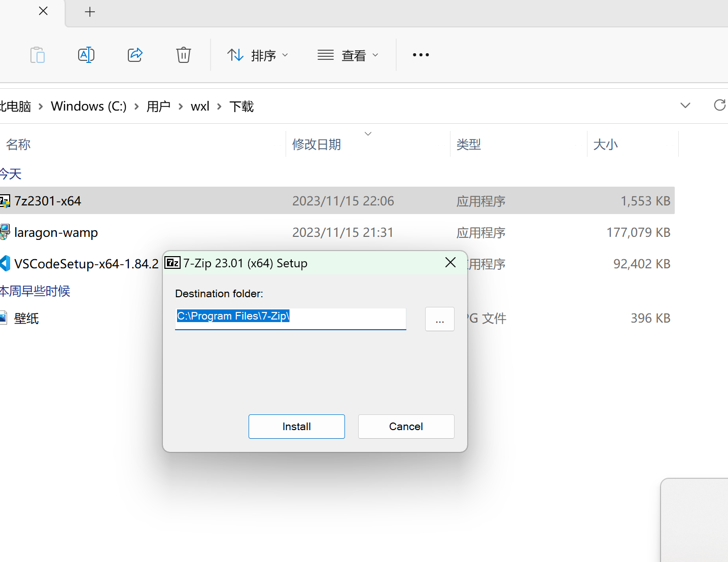Click the laragon-wamp installer icon

point(5,232)
